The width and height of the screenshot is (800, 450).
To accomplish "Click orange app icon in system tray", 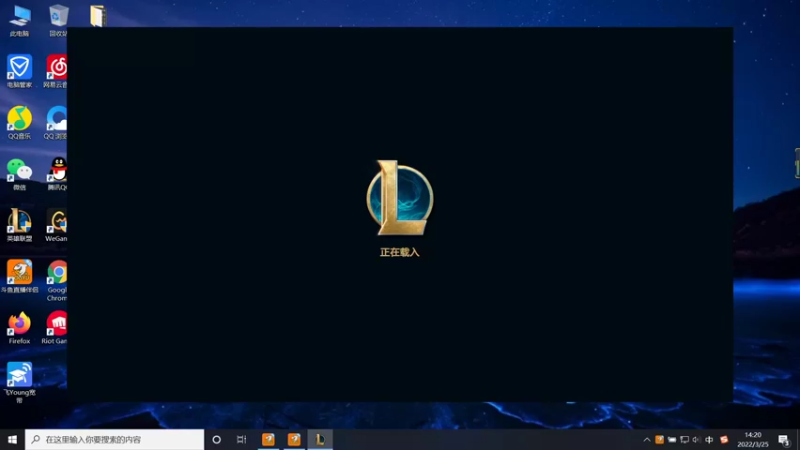I will tap(659, 439).
